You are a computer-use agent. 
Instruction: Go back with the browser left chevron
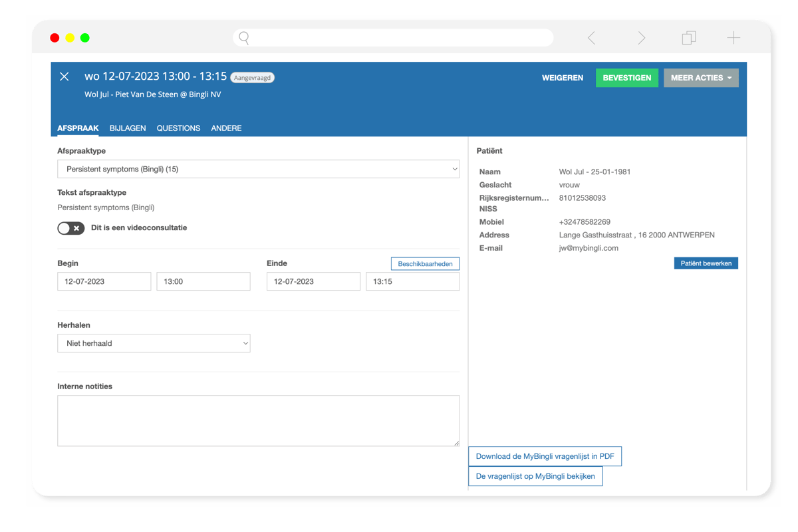tap(591, 38)
